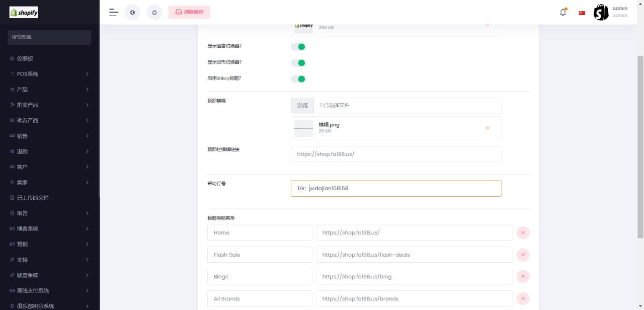Open the globe browse website icon
644x310 pixels.
tap(132, 13)
